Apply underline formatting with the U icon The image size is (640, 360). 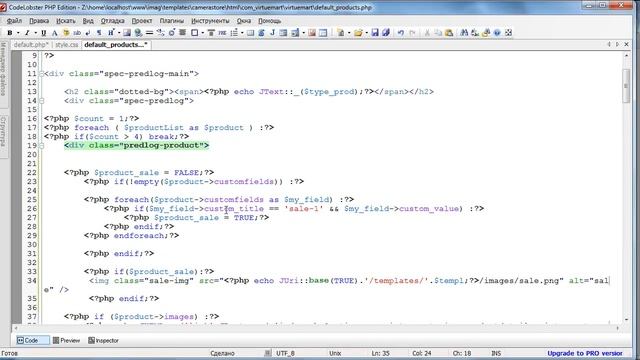pyautogui.click(x=44, y=33)
